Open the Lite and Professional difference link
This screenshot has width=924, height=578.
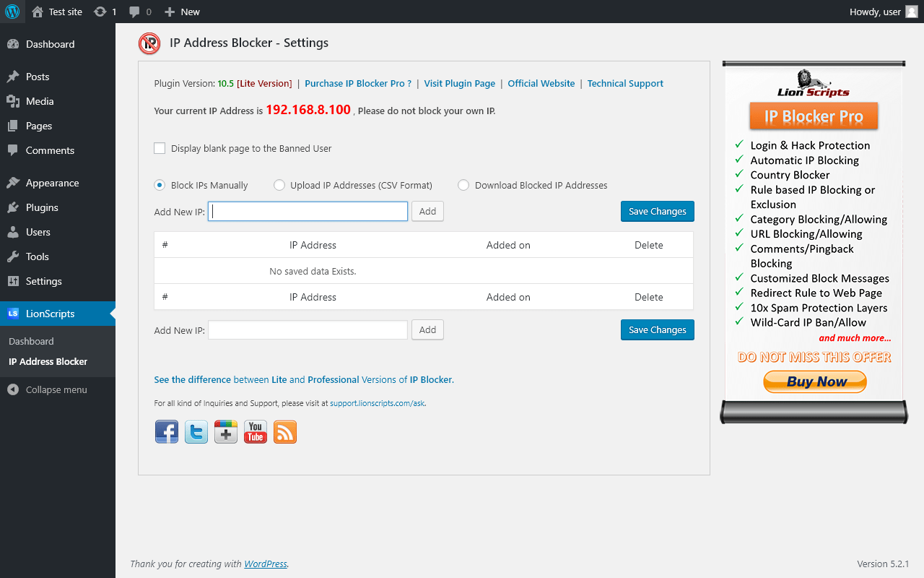point(304,379)
